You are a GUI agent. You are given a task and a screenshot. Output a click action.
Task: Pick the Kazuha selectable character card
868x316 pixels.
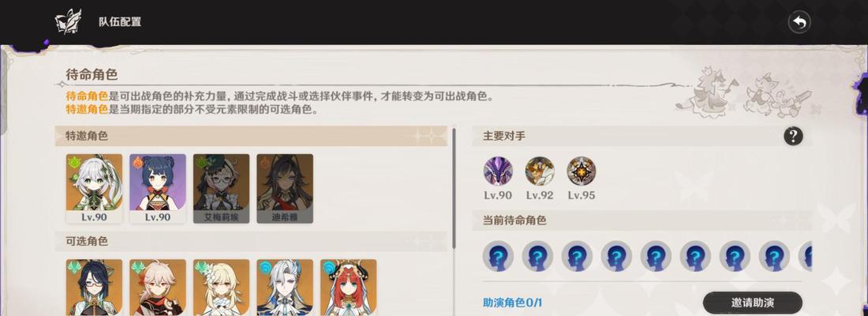pyautogui.click(x=158, y=288)
